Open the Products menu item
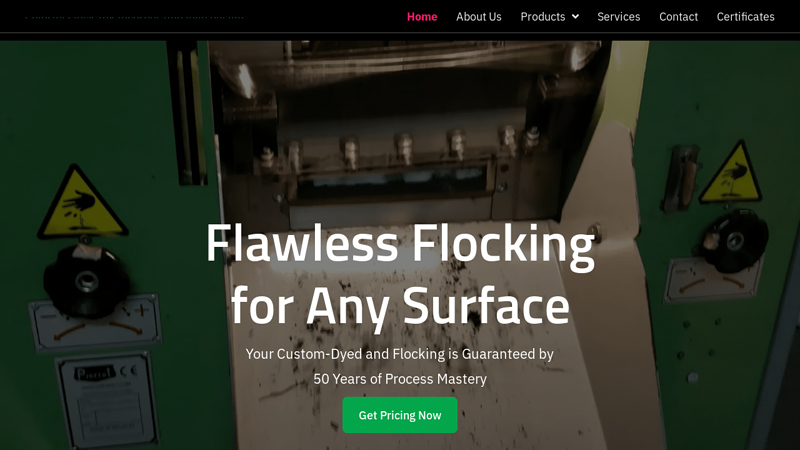The image size is (800, 450). pyautogui.click(x=542, y=17)
